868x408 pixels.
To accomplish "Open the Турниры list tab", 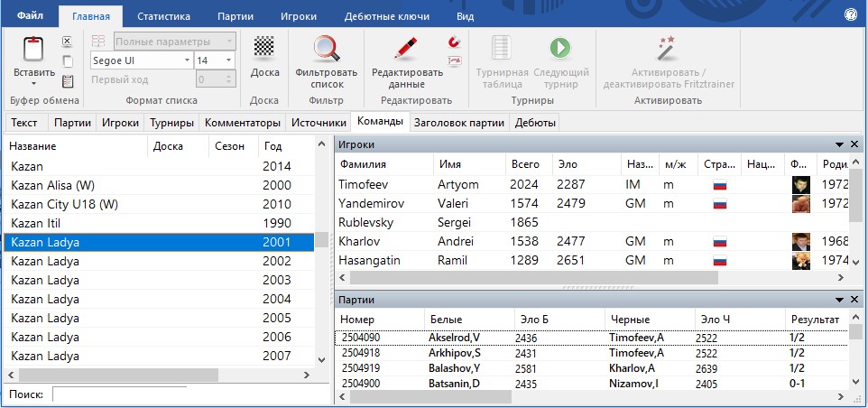I will click(171, 123).
